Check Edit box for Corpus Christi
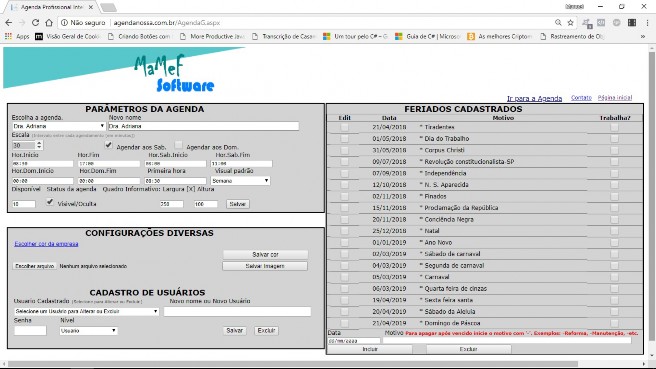The image size is (656, 369). tap(344, 150)
